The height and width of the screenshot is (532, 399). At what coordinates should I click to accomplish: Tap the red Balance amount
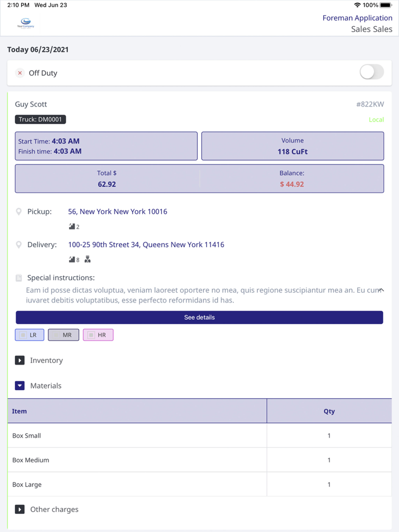tap(291, 184)
